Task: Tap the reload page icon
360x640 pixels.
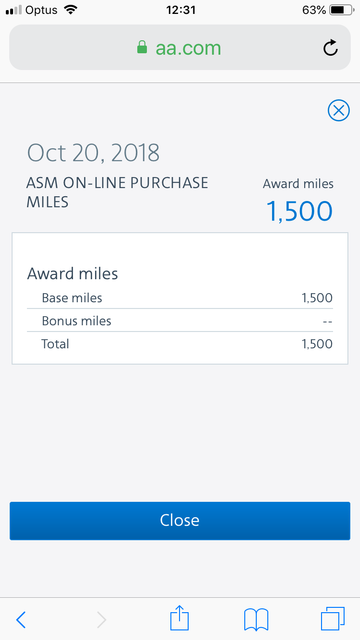Action: click(330, 48)
